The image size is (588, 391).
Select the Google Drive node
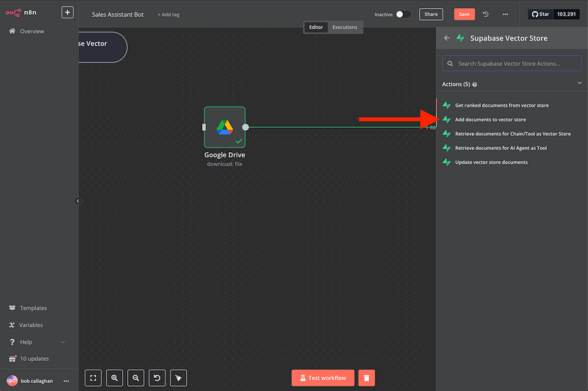(224, 127)
